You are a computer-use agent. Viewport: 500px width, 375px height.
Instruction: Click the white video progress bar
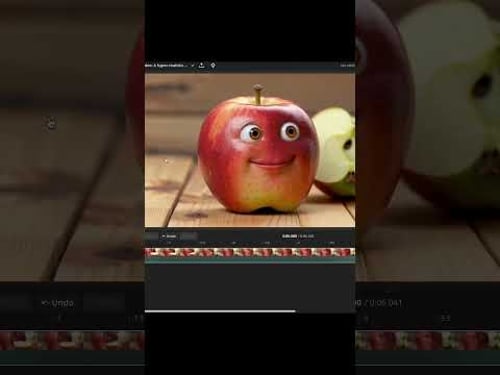[220, 311]
